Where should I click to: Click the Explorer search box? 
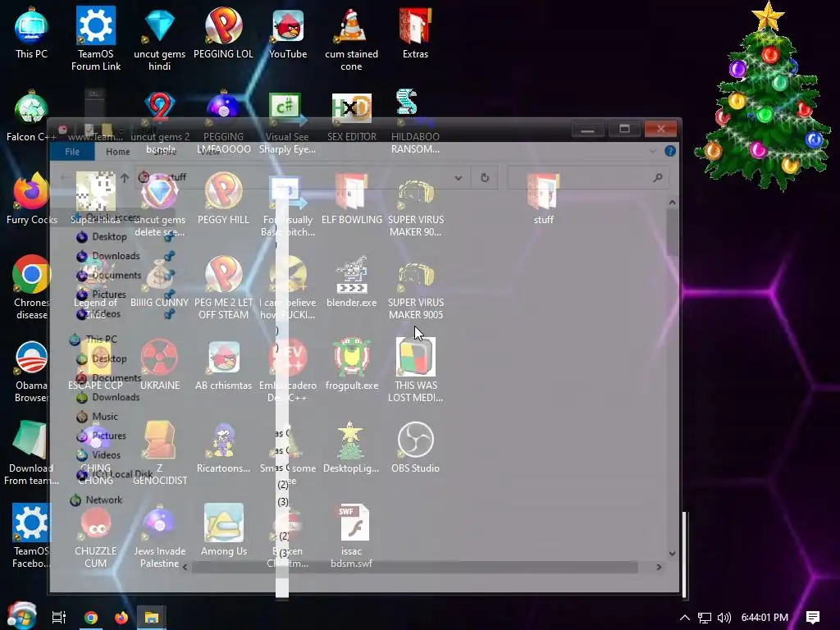tap(587, 177)
